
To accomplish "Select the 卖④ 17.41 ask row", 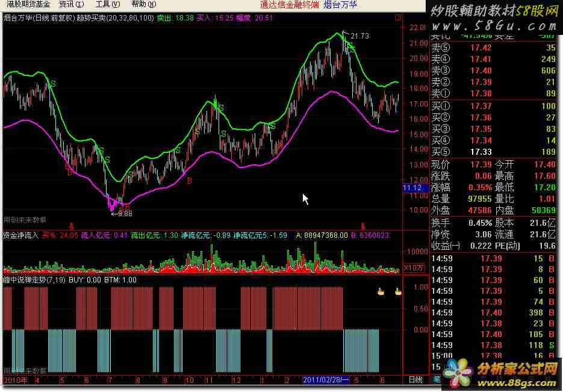I will (x=493, y=59).
